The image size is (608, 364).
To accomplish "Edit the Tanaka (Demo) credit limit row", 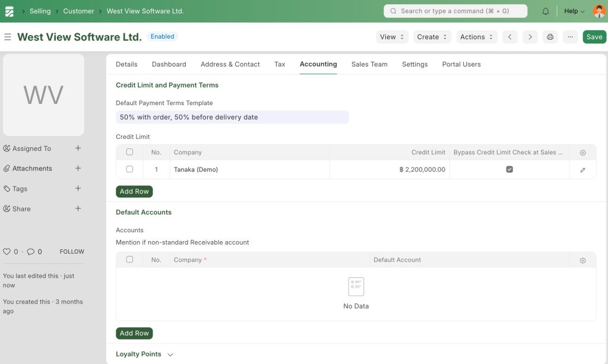I will (583, 170).
